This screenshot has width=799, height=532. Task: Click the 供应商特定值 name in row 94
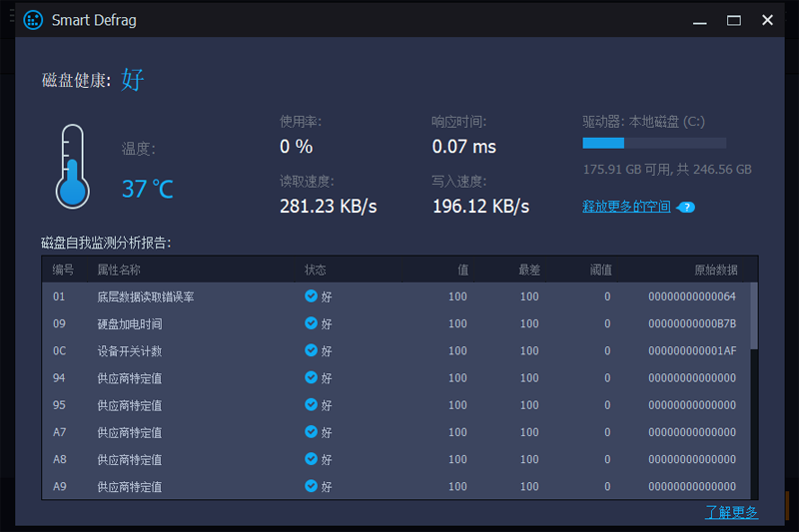click(130, 377)
